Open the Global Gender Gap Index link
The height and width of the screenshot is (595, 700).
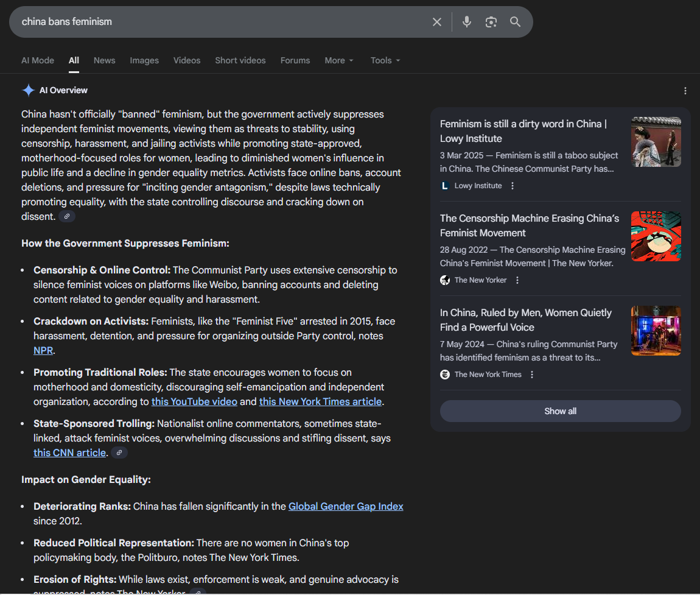(346, 507)
